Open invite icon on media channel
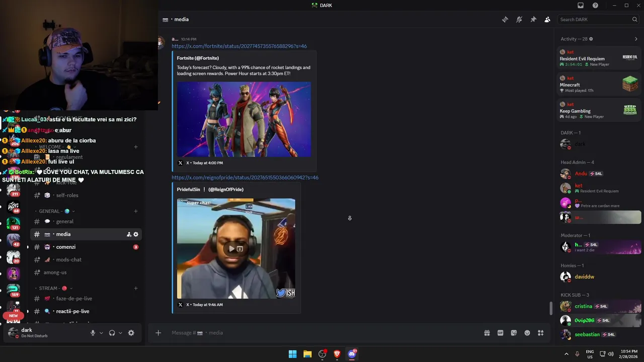 tap(129, 234)
